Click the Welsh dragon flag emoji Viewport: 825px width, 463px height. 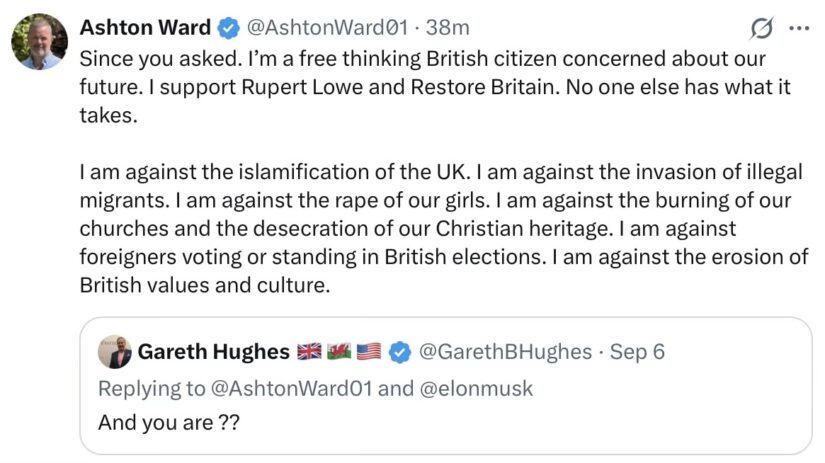tap(339, 351)
